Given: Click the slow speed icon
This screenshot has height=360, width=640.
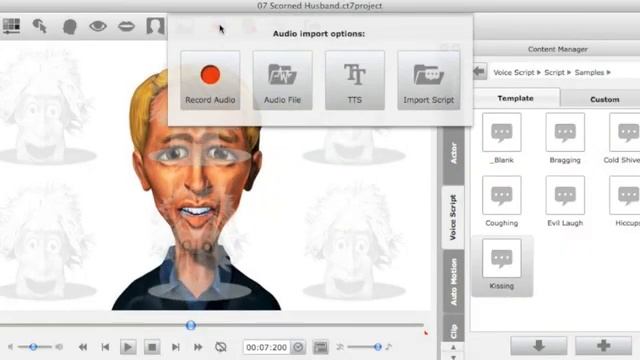Looking at the screenshot, I should tap(340, 347).
